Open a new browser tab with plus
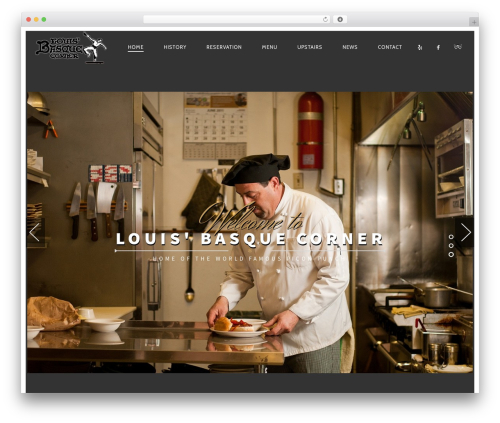The height and width of the screenshot is (423, 500). (474, 22)
